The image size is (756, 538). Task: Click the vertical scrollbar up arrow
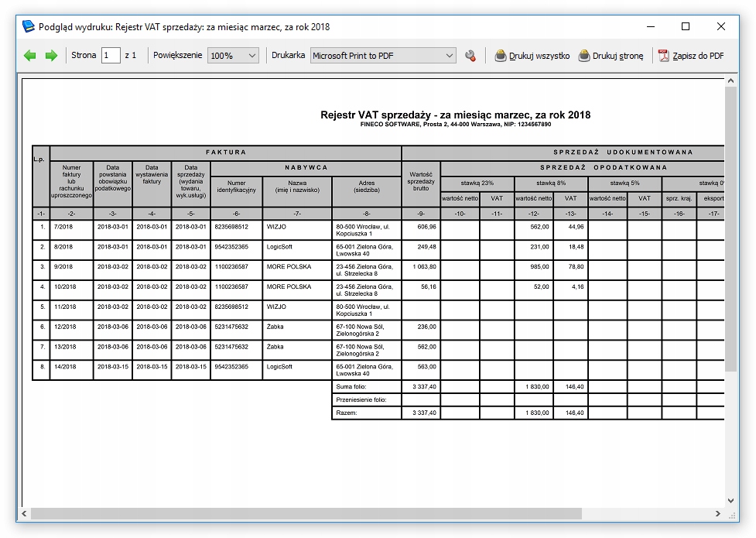pos(731,81)
